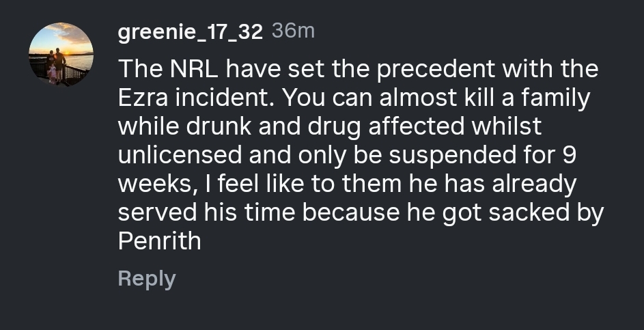Viewport: 644px width, 330px height.
Task: Click the 36m comment timestamp
Action: (x=293, y=31)
